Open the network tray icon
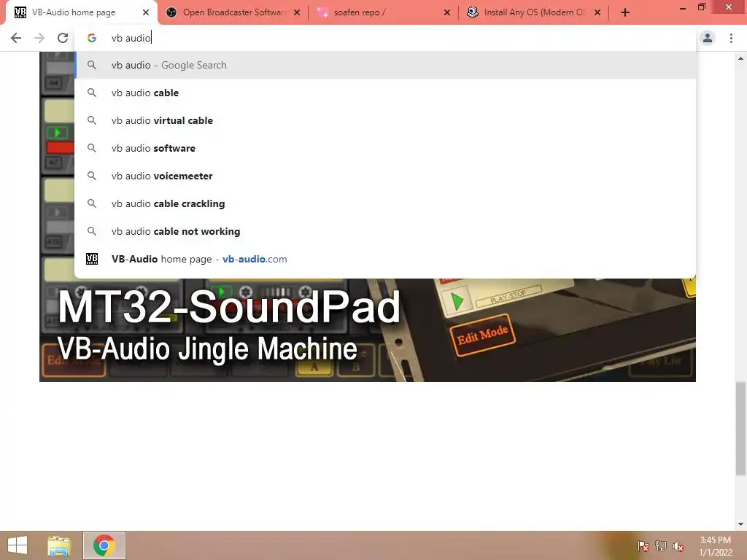Screen dimensions: 747x560 tap(660, 546)
